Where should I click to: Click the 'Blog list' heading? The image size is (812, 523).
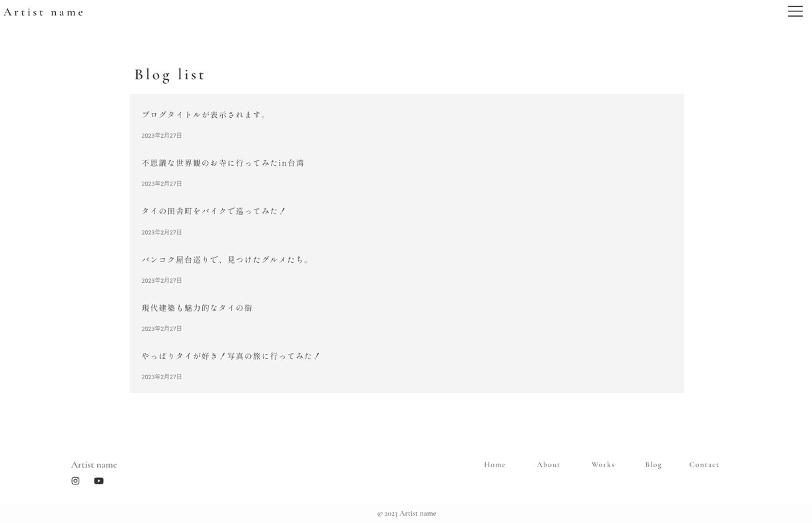[170, 75]
